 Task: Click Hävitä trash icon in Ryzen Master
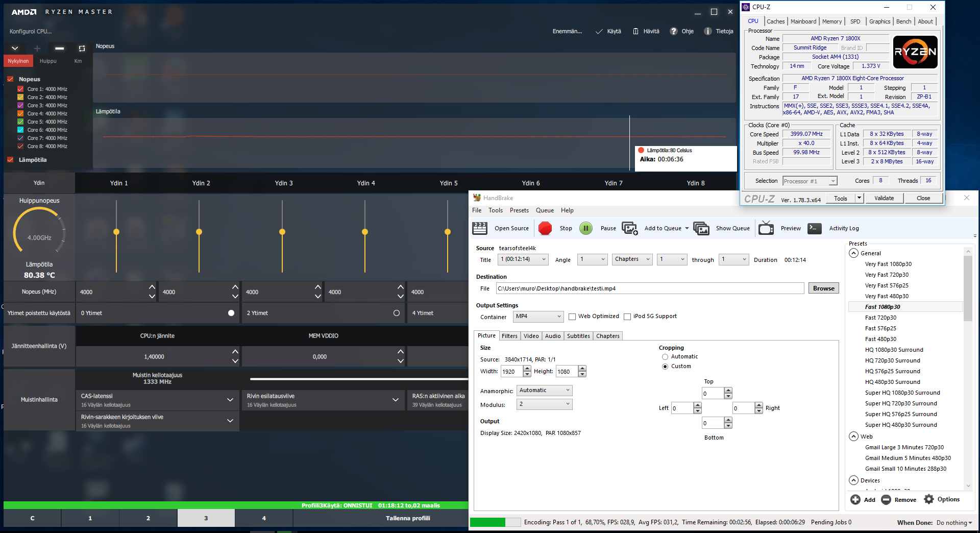(635, 31)
